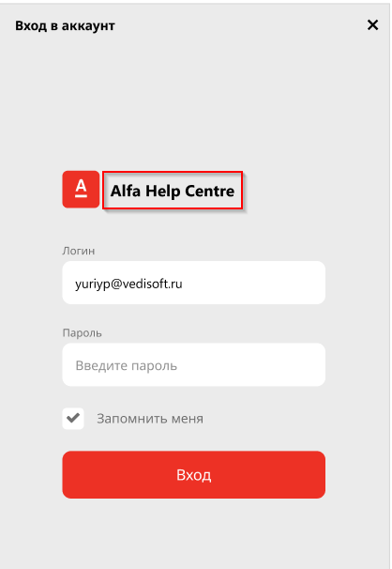Click the Пароль field label
Image resolution: width=392 pixels, height=569 pixels.
tap(82, 332)
